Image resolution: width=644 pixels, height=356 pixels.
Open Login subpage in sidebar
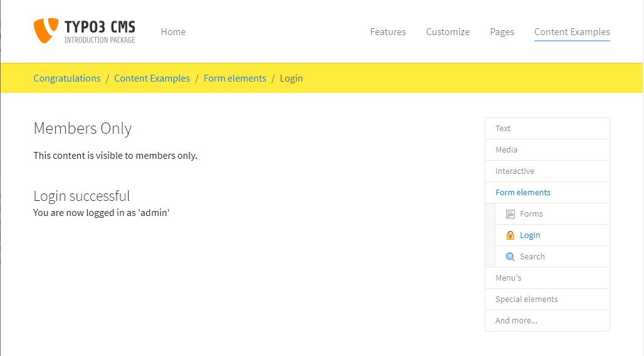552,235
